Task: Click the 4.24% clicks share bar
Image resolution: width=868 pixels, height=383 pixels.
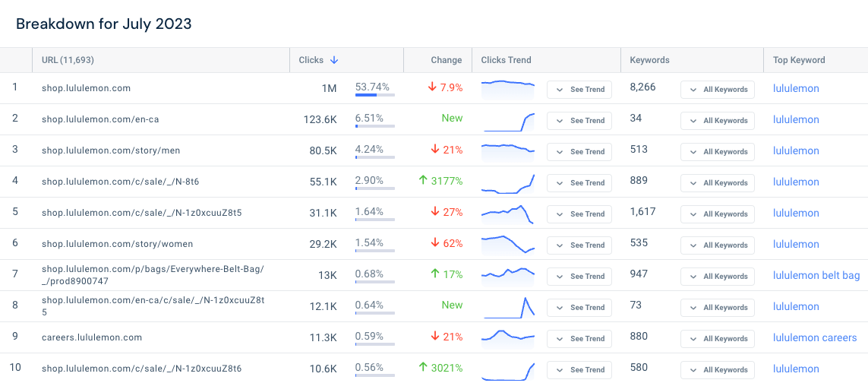Action: point(375,157)
